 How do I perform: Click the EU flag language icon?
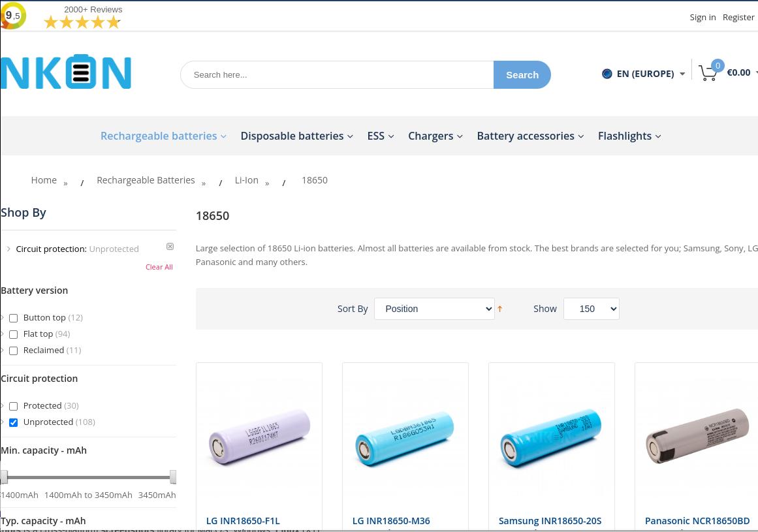(607, 74)
